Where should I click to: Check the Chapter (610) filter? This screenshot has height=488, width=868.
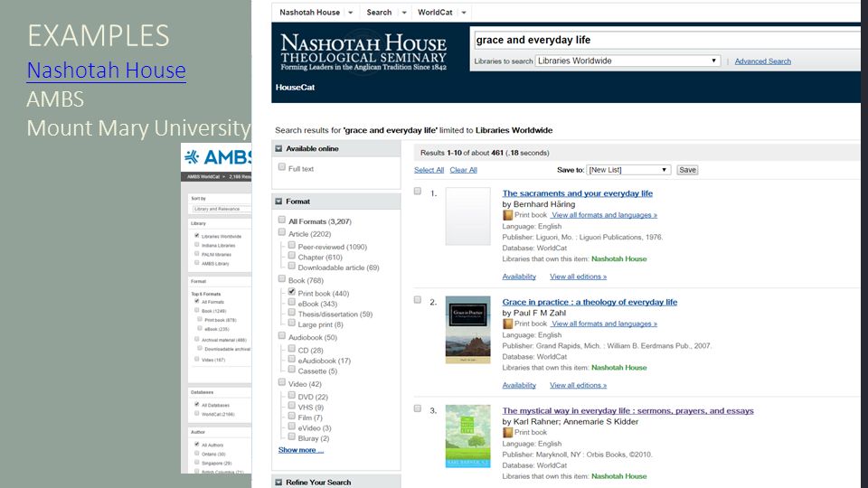[291, 256]
